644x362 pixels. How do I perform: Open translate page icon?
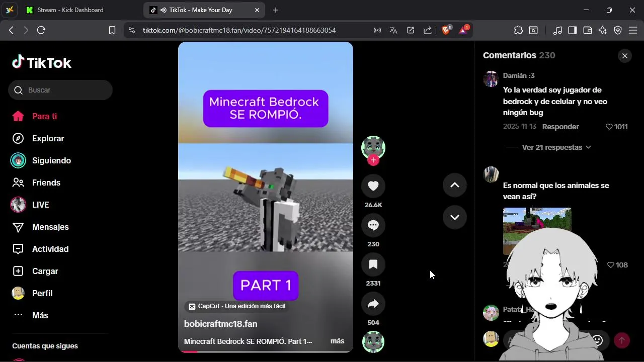(x=393, y=30)
